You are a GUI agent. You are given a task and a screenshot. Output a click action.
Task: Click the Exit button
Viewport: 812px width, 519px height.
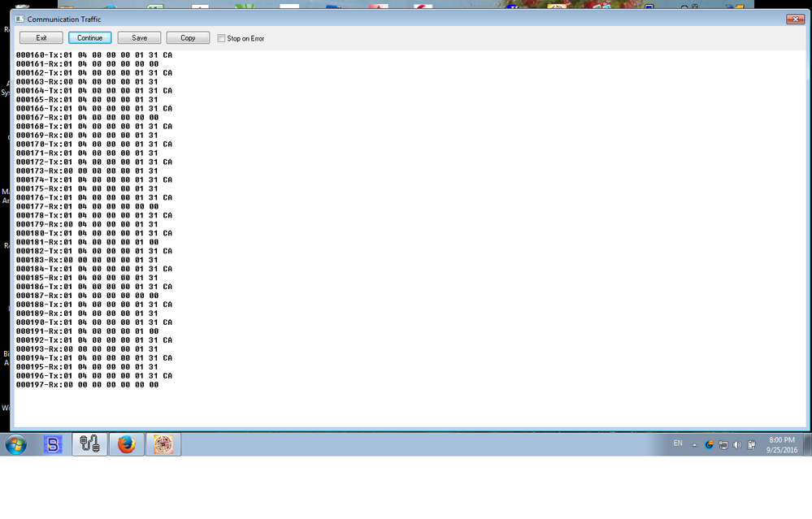(41, 38)
